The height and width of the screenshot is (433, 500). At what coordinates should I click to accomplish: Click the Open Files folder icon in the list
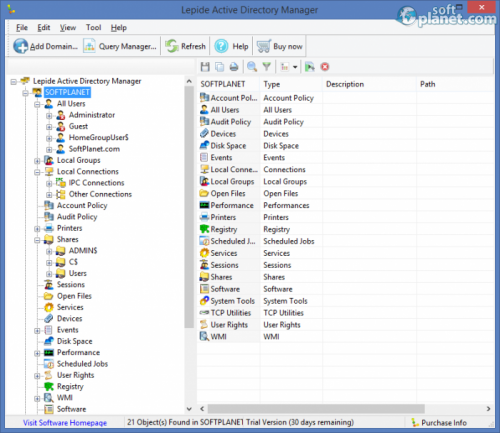click(204, 193)
